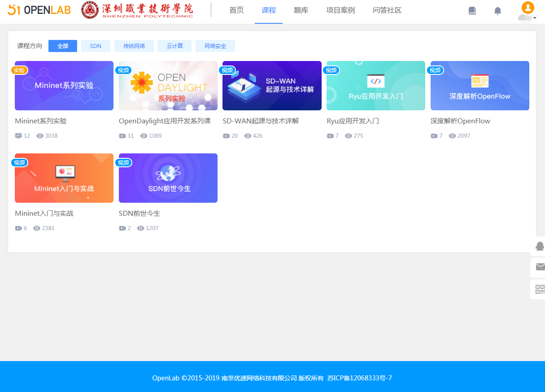Screen dimensions: 545x392
Task: Click the 苏ICP备12068333号-7 footer link
Action: tap(360, 378)
